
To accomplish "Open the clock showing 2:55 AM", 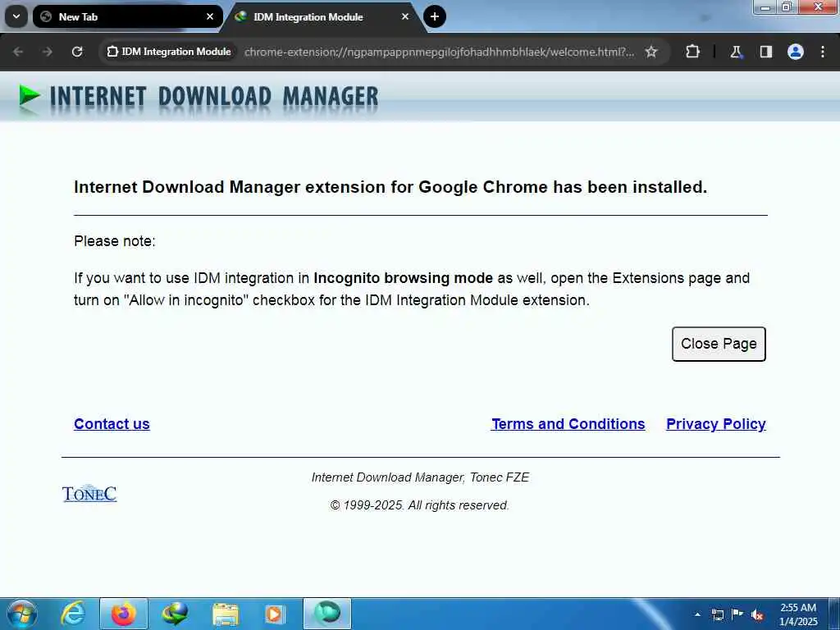I will (798, 614).
